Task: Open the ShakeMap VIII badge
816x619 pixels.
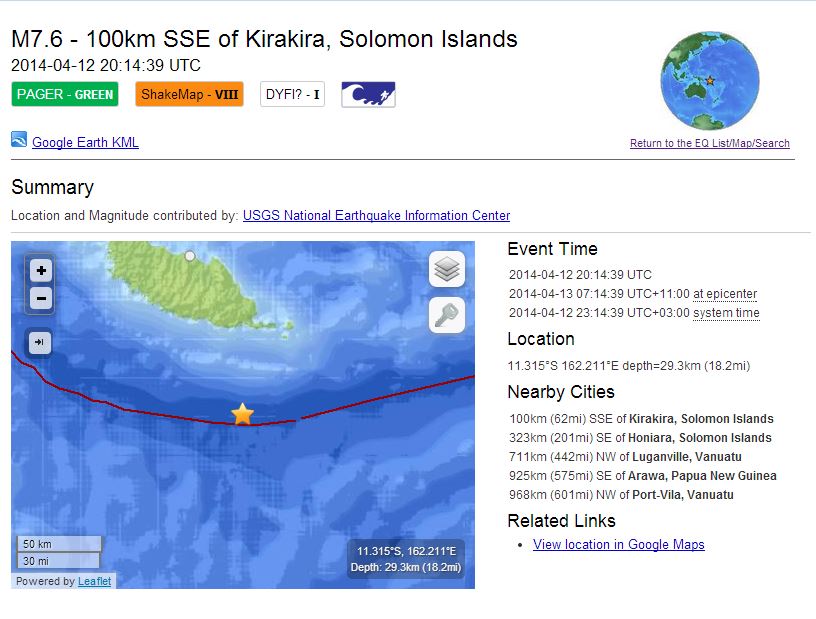Action: (x=189, y=95)
